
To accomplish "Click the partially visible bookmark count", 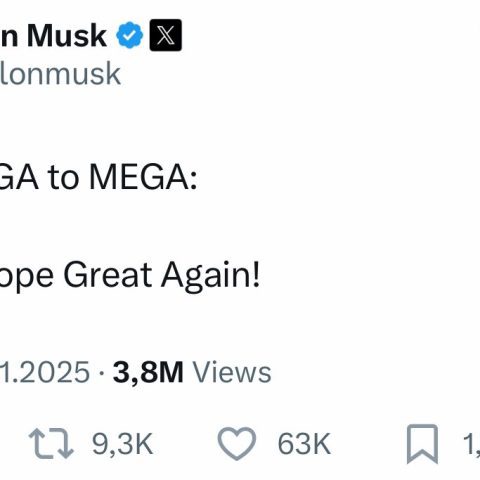I will [472, 444].
